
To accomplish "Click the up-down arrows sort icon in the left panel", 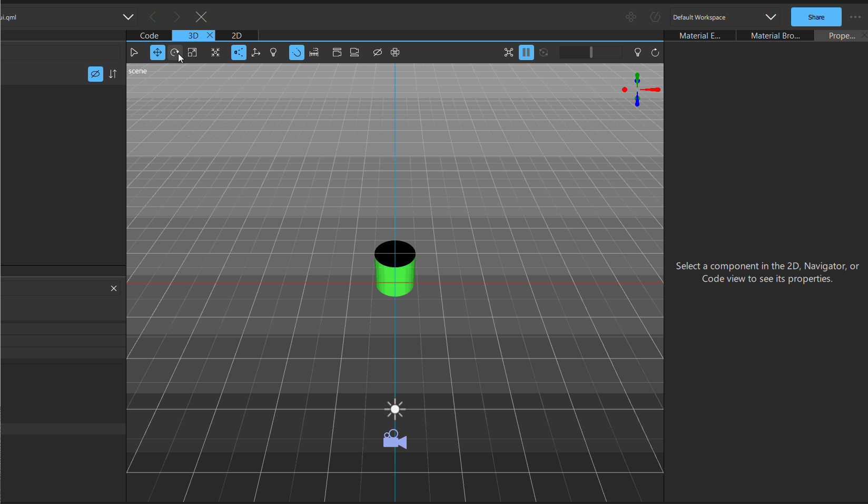I will tap(113, 74).
